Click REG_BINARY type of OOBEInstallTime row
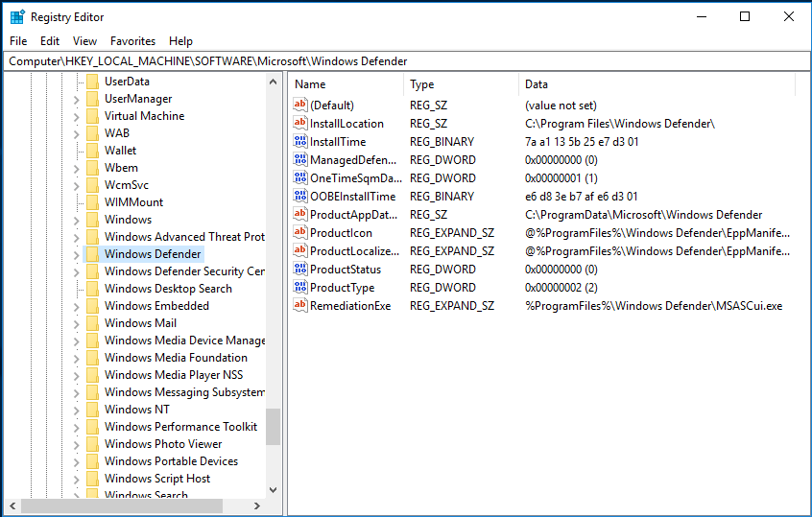The height and width of the screenshot is (517, 812). (442, 197)
